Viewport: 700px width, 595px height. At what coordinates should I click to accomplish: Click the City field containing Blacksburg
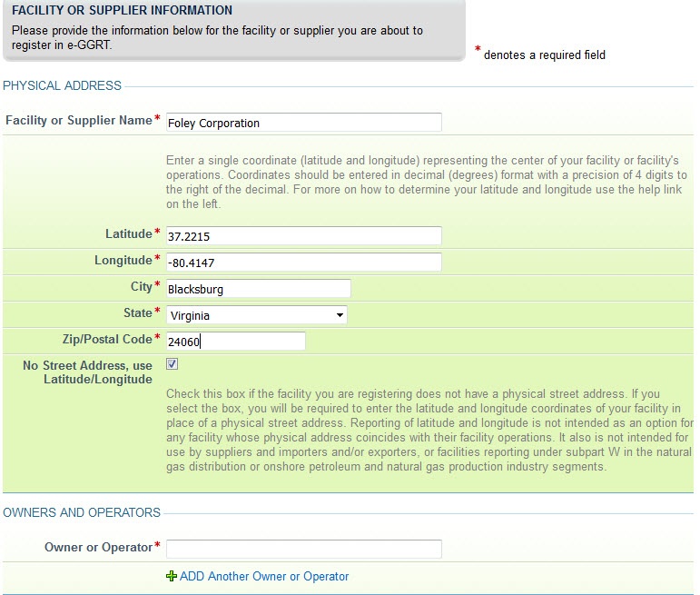pos(259,289)
